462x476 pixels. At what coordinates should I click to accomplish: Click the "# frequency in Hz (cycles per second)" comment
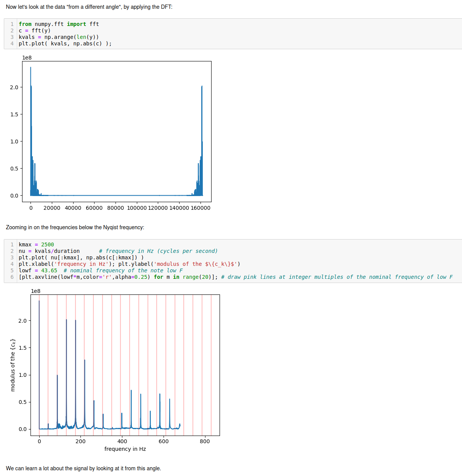coord(158,251)
